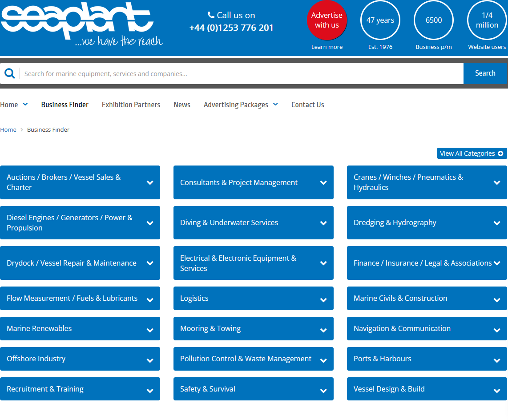Expand Dredging & Hydrography chevron
The width and height of the screenshot is (508, 420).
tap(497, 223)
